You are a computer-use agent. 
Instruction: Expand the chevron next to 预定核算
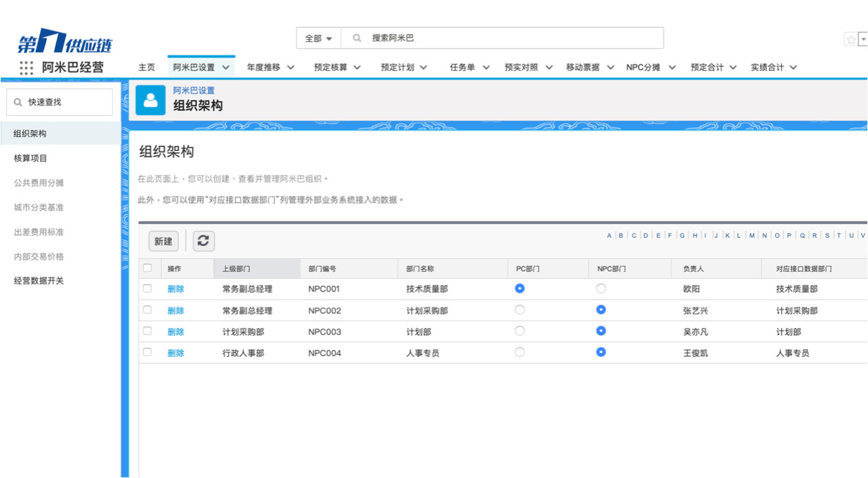358,67
